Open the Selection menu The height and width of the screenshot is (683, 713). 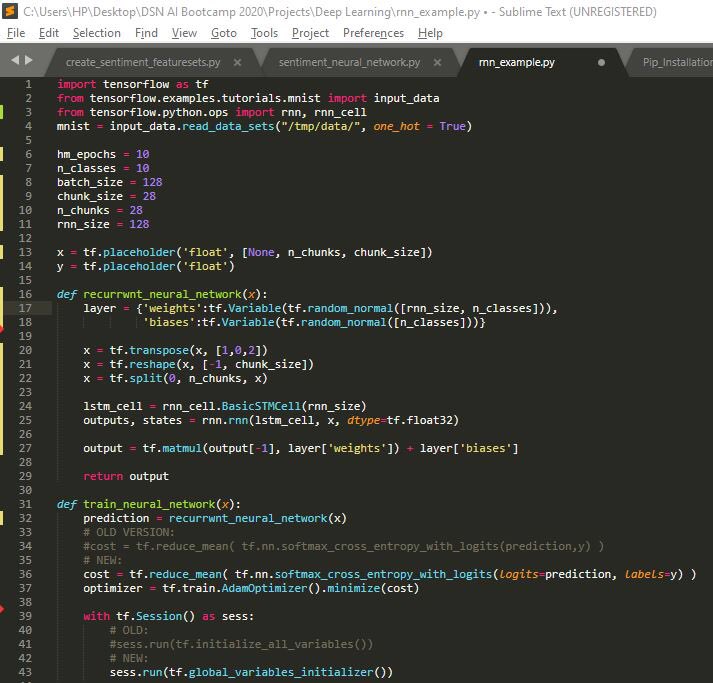tap(97, 33)
